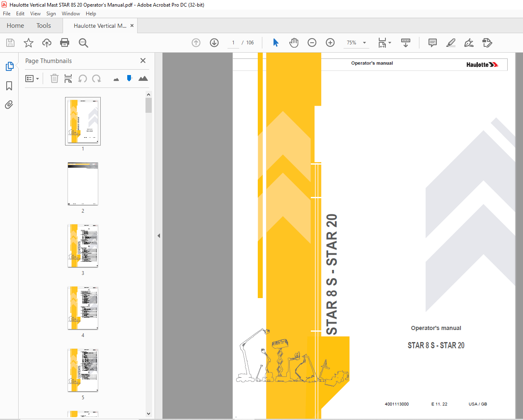Open the Help menu
Screen dimensions: 523x420
coord(91,14)
